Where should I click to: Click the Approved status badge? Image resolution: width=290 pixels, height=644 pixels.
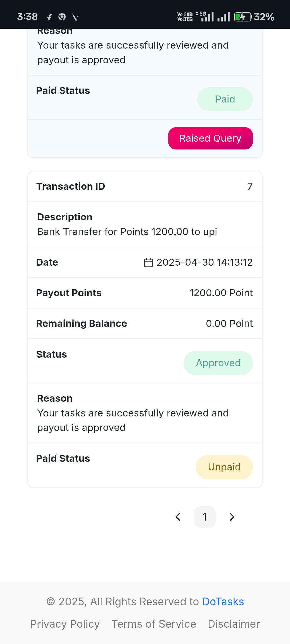(218, 363)
